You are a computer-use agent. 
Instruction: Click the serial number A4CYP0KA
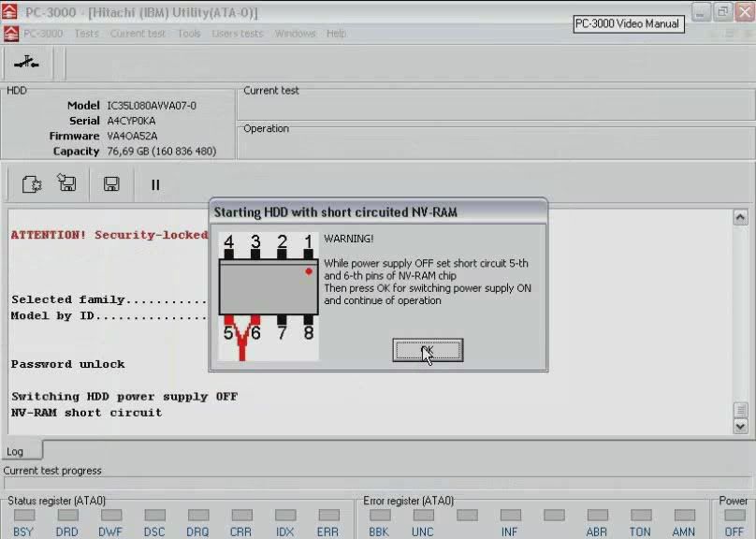click(131, 121)
